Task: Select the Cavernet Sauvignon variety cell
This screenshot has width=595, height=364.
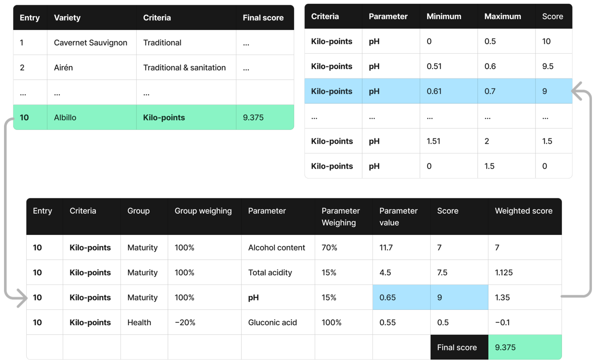Action: 90,43
